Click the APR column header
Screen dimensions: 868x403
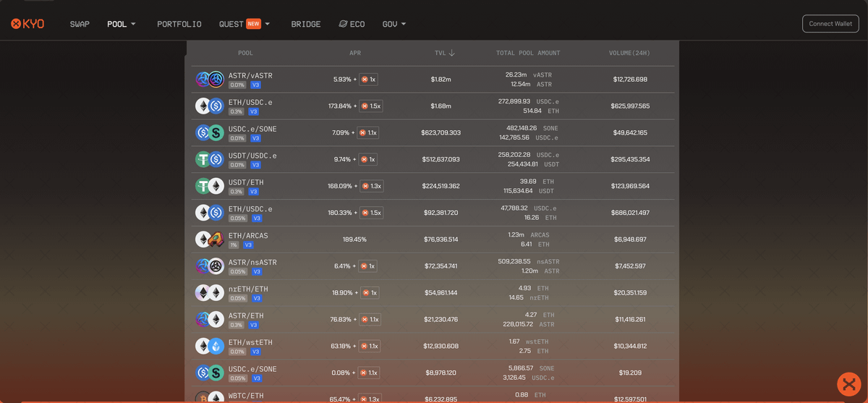355,53
